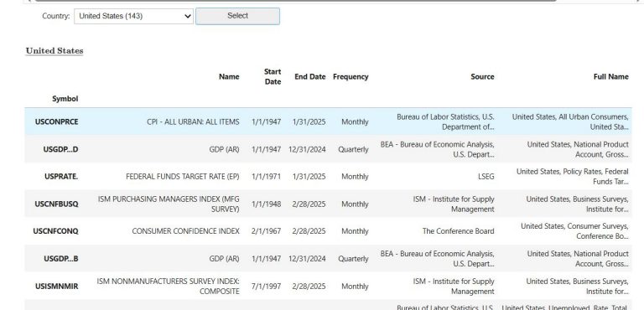This screenshot has height=310, width=644.
Task: Choose the USPRATE. symbol
Action: (61, 177)
